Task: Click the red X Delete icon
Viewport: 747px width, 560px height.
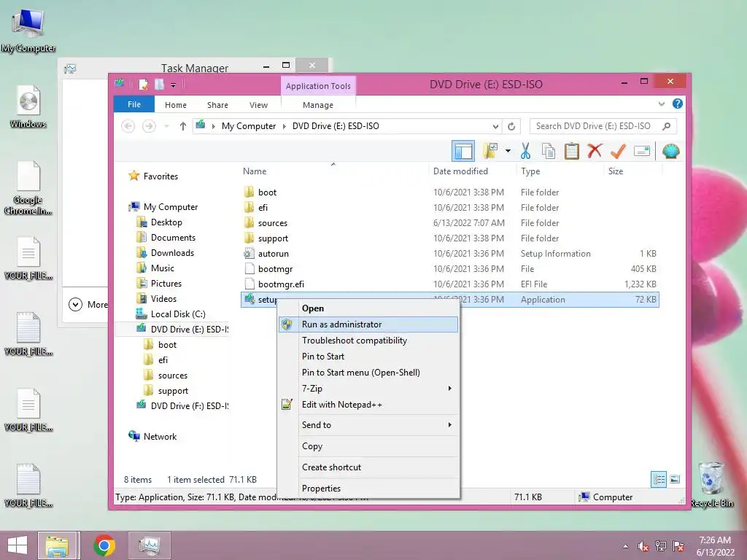Action: pyautogui.click(x=594, y=152)
